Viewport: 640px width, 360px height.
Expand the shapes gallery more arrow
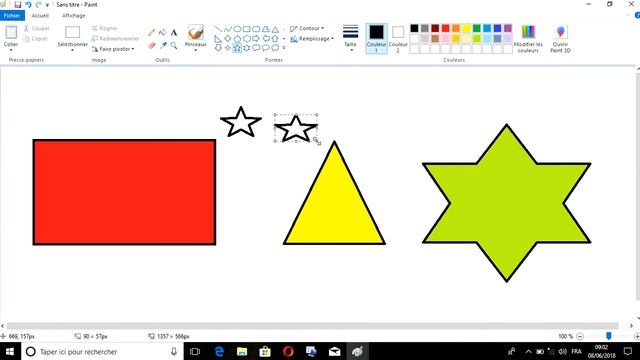284,48
